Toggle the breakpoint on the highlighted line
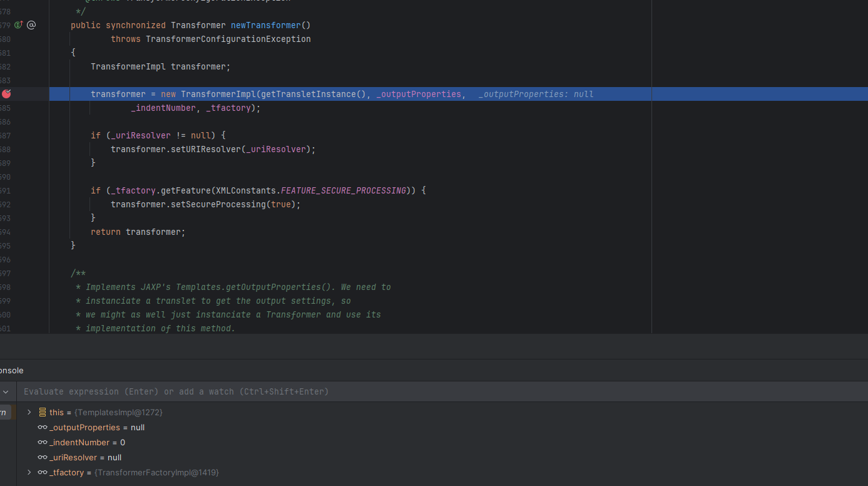The height and width of the screenshot is (486, 868). (6, 94)
